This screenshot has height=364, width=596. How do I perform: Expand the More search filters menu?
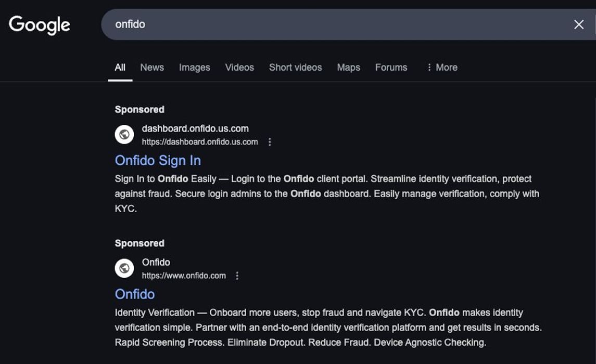441,67
